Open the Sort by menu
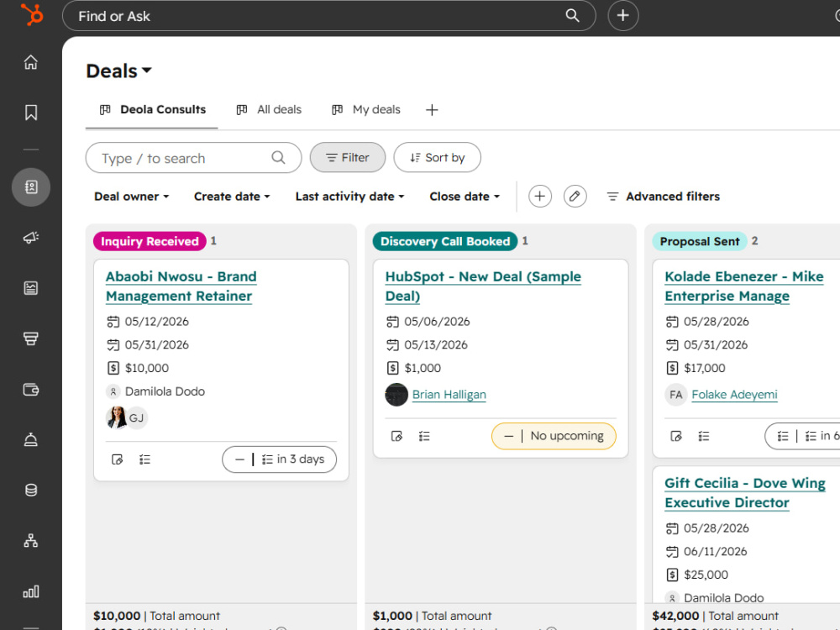840x630 pixels. pos(437,158)
